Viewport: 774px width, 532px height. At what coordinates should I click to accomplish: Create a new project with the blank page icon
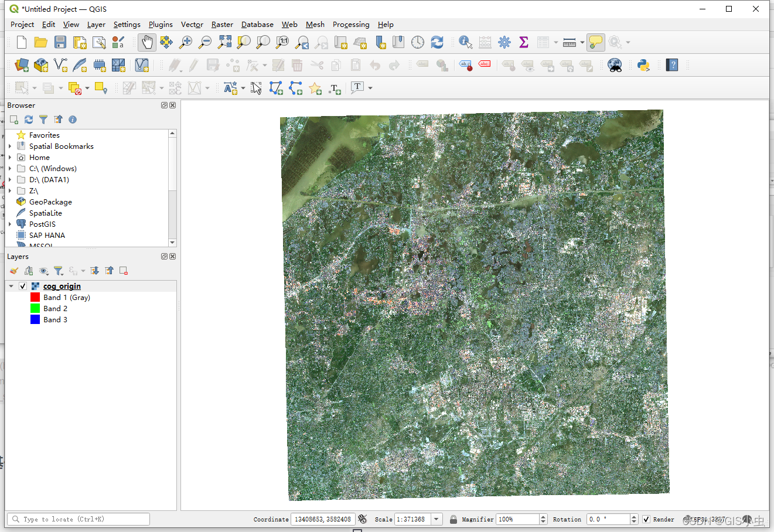pos(22,42)
